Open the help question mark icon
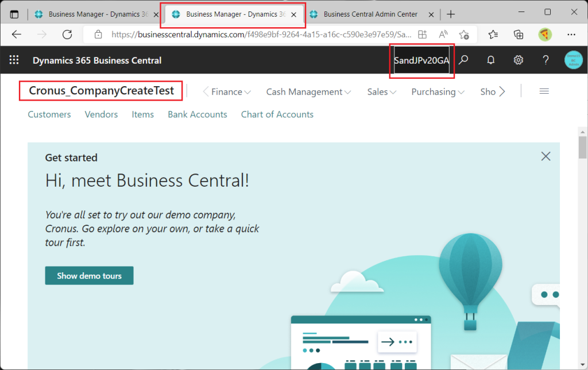Screen dimensions: 588x370 click(x=546, y=60)
